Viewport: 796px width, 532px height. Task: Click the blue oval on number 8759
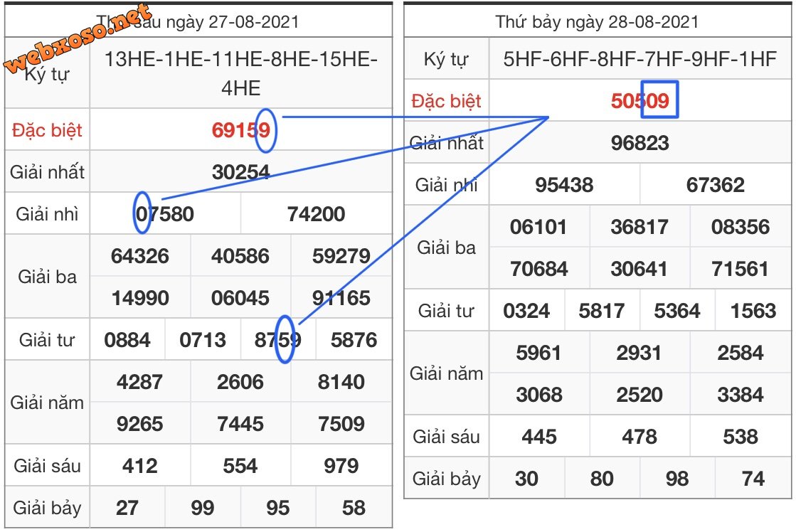click(x=285, y=339)
